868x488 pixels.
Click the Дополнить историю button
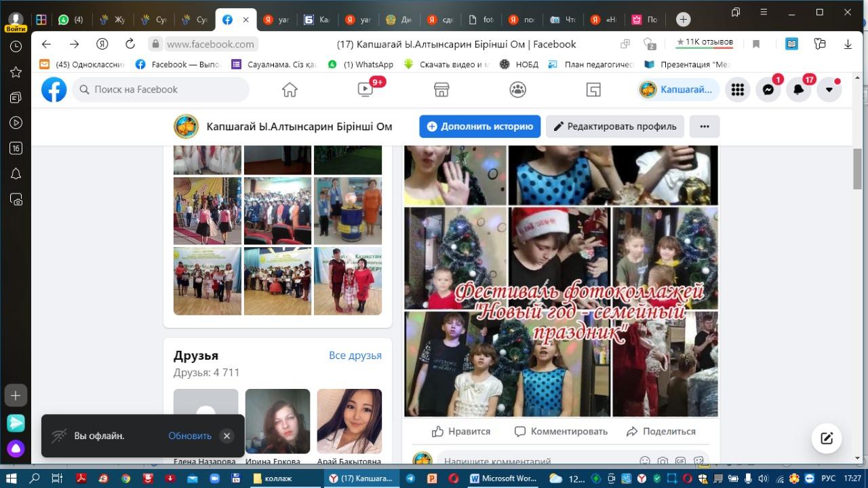pyautogui.click(x=479, y=126)
